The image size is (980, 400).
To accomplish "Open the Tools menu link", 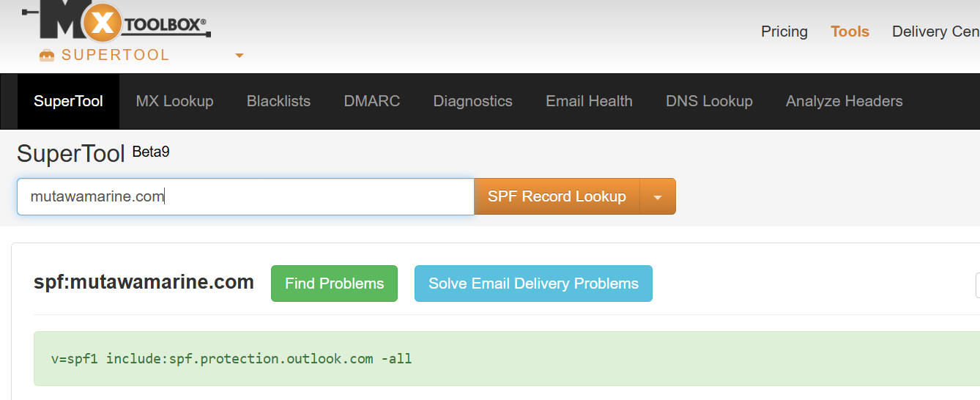I will 850,32.
